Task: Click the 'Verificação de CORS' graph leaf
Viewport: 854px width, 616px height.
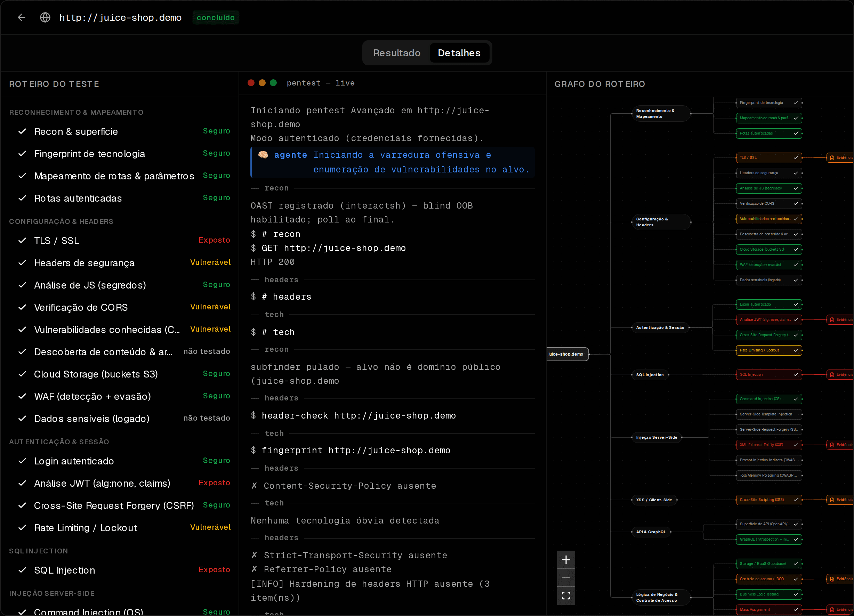Action: 769,203
